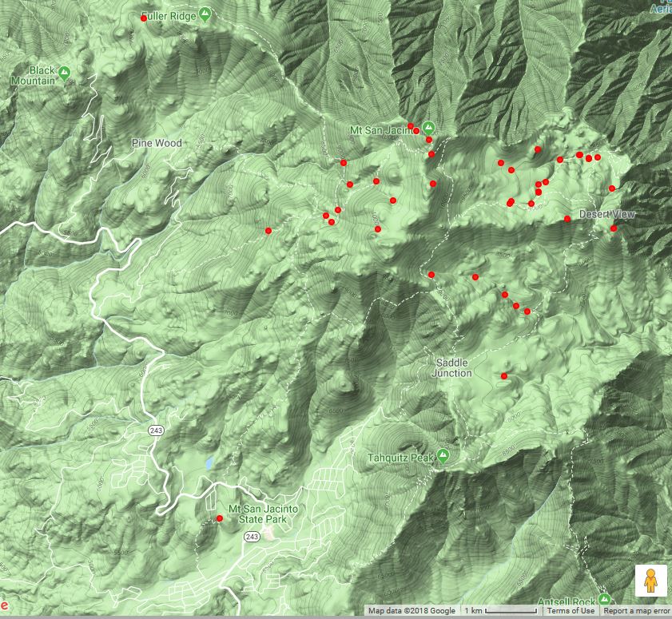Click the Report a map error link
This screenshot has width=672, height=619.
[x=636, y=611]
